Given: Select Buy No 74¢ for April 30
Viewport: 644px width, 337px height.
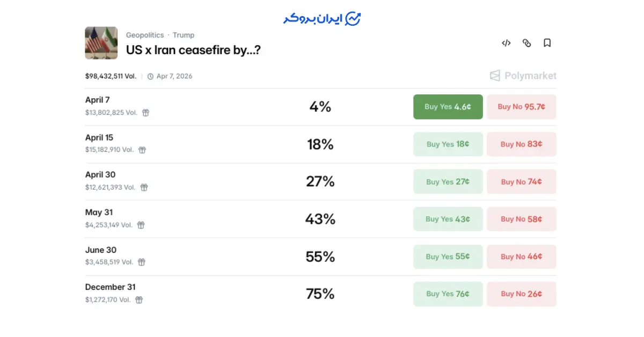Looking at the screenshot, I should click(521, 182).
